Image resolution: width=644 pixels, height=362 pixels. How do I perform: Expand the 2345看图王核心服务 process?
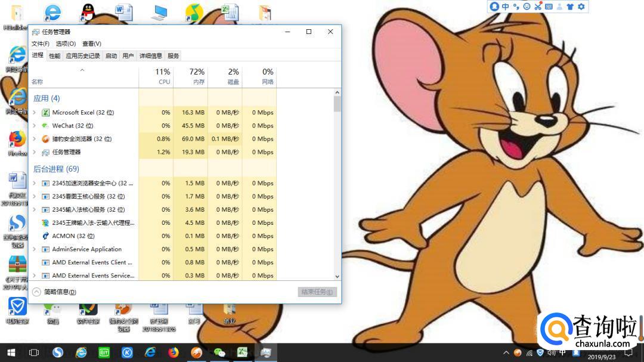pos(35,196)
